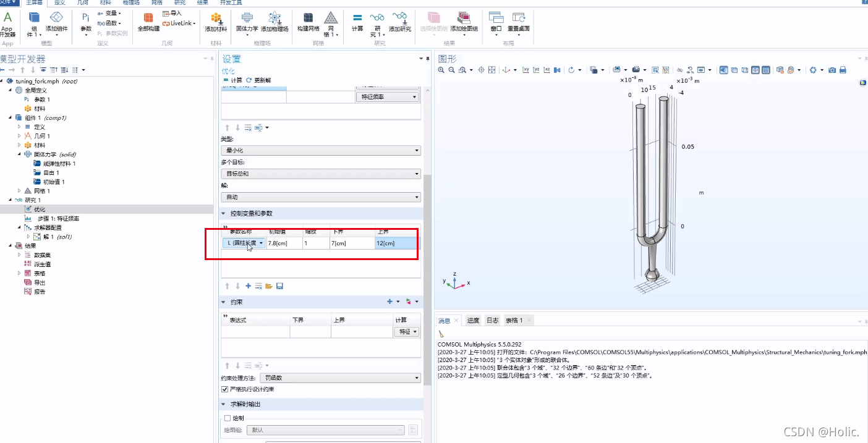Select the 固体力学 (solid) tree node
The width and height of the screenshot is (868, 443).
pyautogui.click(x=55, y=154)
